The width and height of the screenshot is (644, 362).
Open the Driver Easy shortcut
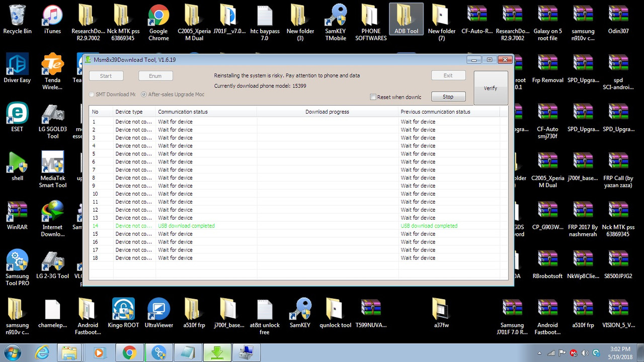click(17, 68)
